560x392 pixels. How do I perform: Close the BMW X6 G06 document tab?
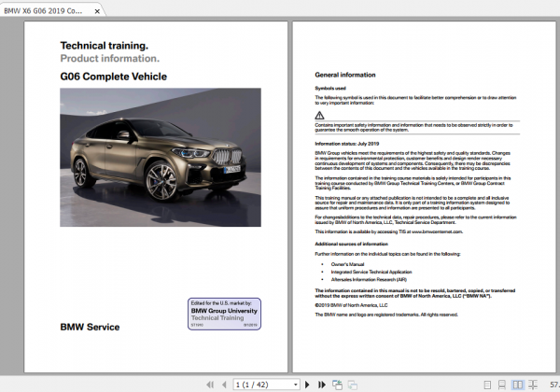point(97,11)
